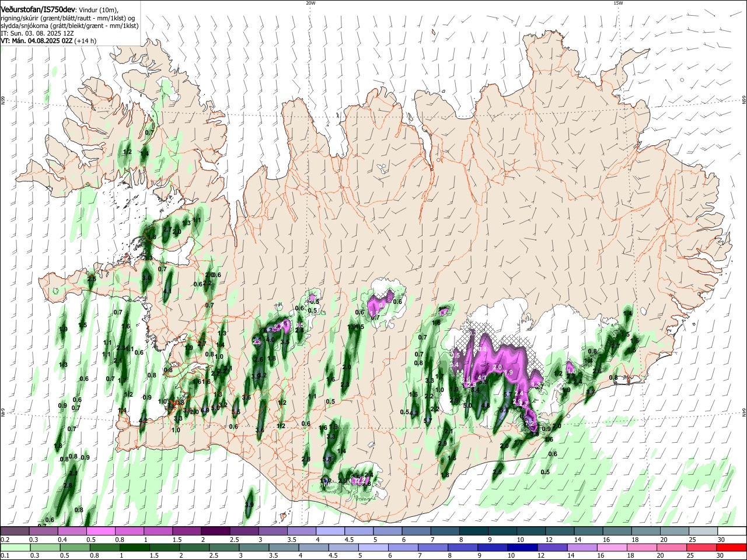Pick the rain legend swatch starting at 4

coord(314,547)
